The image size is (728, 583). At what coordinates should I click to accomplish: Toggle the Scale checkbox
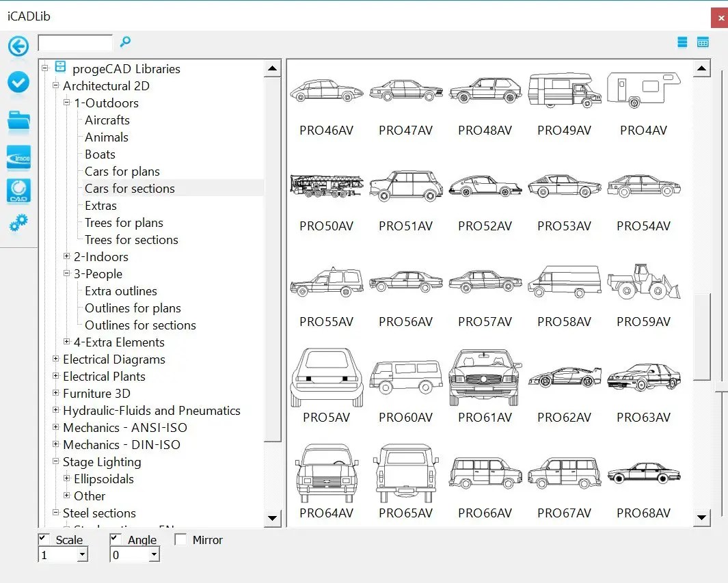pos(44,539)
